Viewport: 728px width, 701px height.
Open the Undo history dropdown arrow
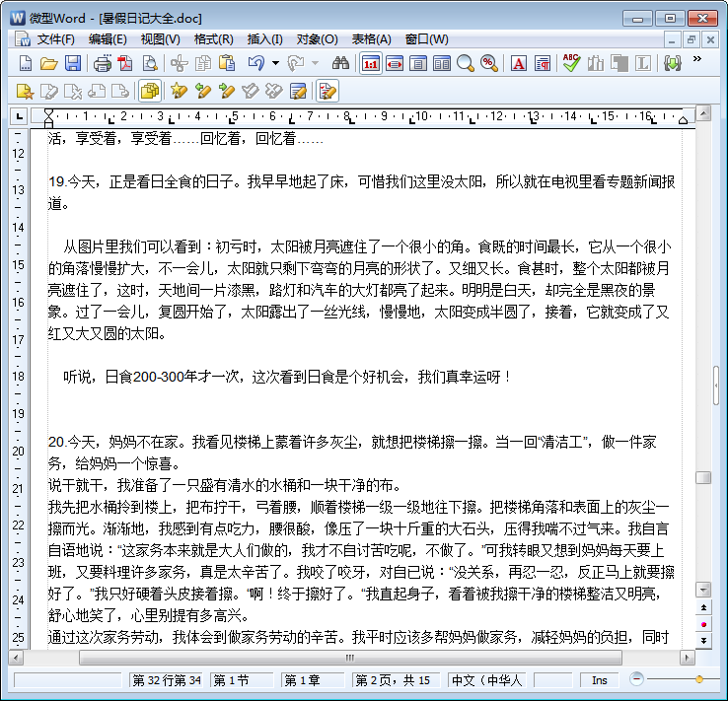pyautogui.click(x=274, y=63)
